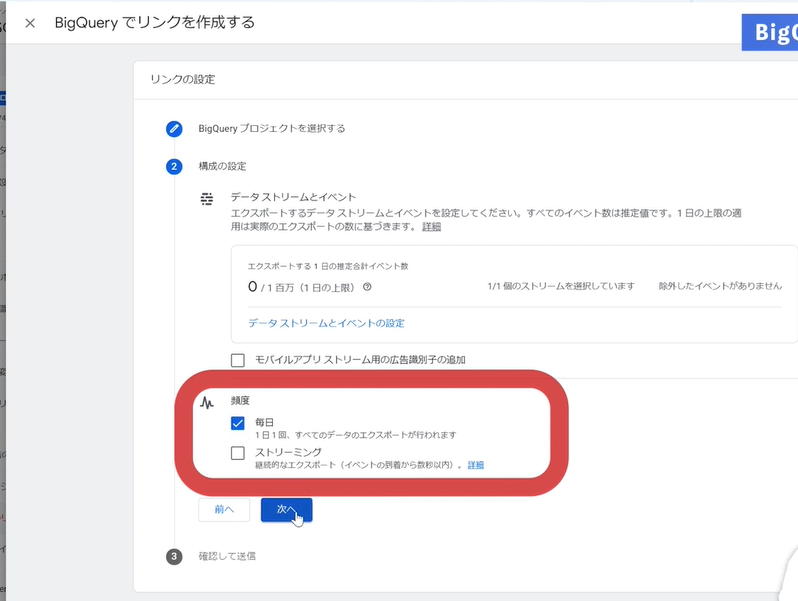
Task: Click BigQuery でリンクを作成する title
Action: [155, 23]
